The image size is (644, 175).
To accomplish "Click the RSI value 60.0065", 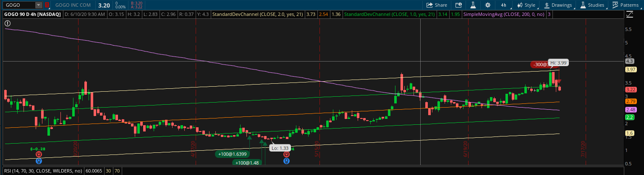I will (93, 171).
